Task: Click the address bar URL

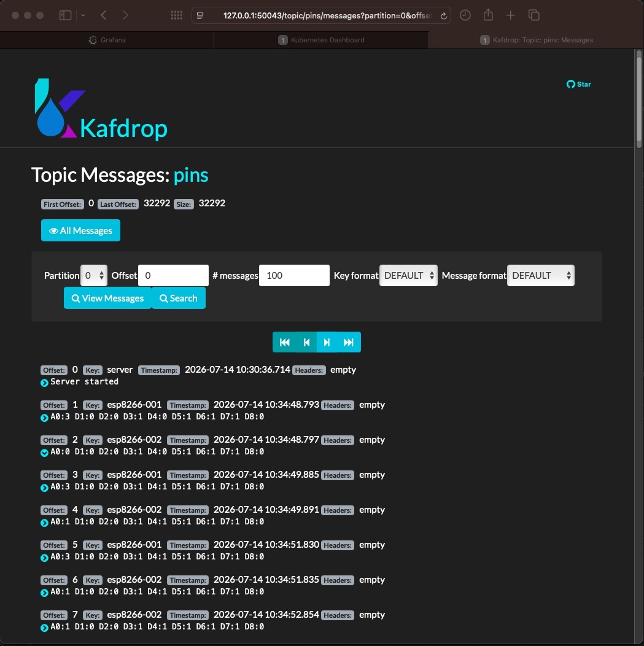Action: (327, 15)
